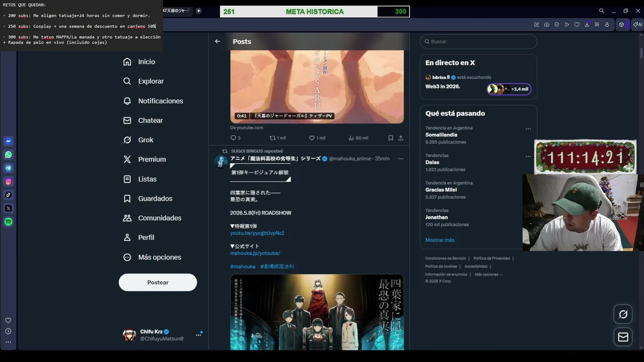The width and height of the screenshot is (644, 362).
Task: Open the De youtube.com source link
Action: 247,128
